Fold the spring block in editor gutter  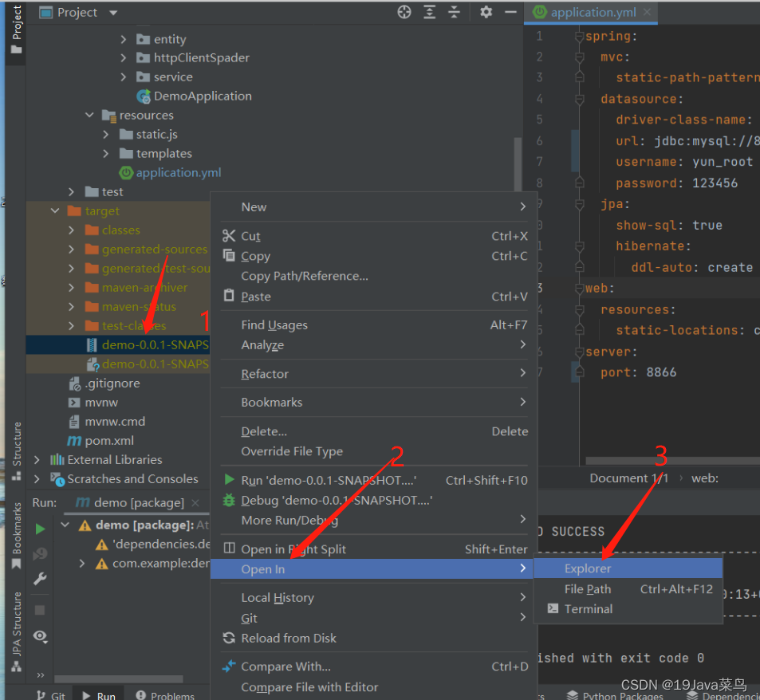[579, 37]
